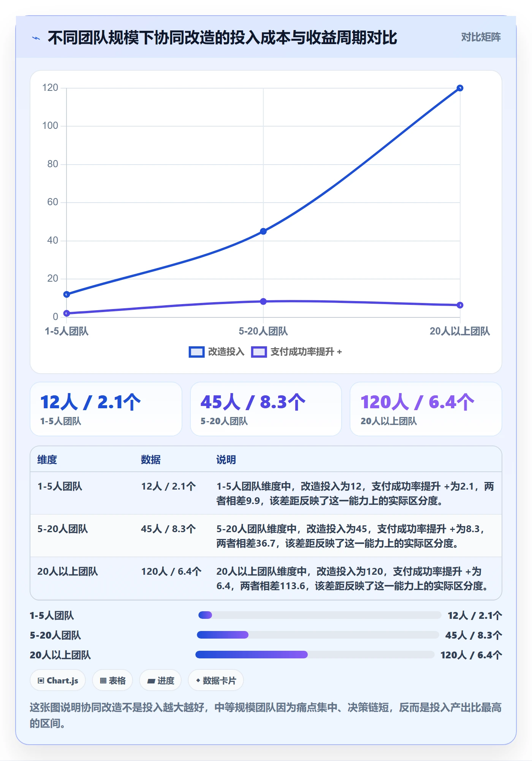Select the 数据卡片 tag
532x761 pixels.
tap(216, 680)
